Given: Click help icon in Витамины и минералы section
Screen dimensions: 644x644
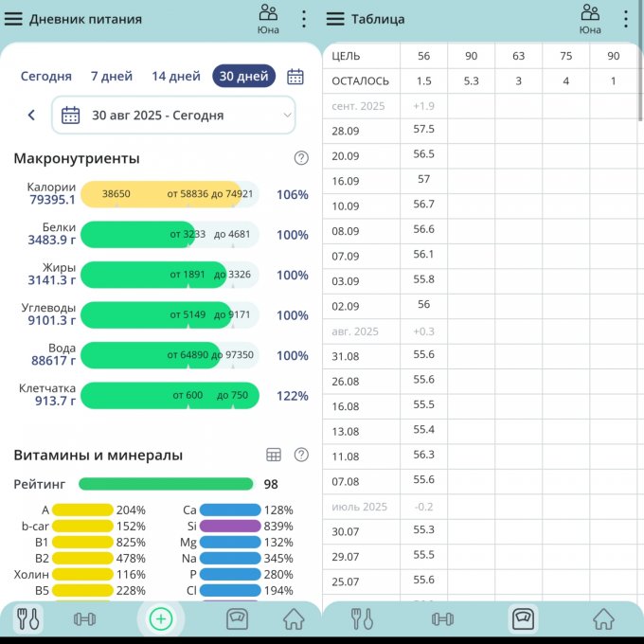Looking at the screenshot, I should 301,455.
